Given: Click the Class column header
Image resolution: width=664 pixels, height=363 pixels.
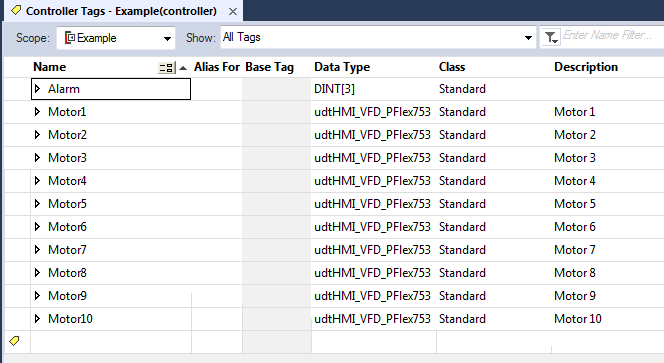Looking at the screenshot, I should click(x=452, y=67).
